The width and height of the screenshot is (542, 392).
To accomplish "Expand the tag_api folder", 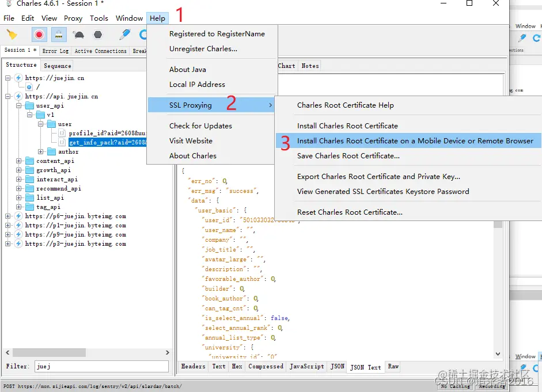I will pyautogui.click(x=18, y=207).
